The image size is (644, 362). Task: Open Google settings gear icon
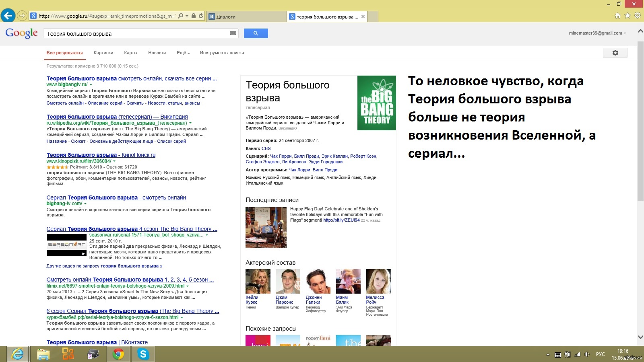615,53
